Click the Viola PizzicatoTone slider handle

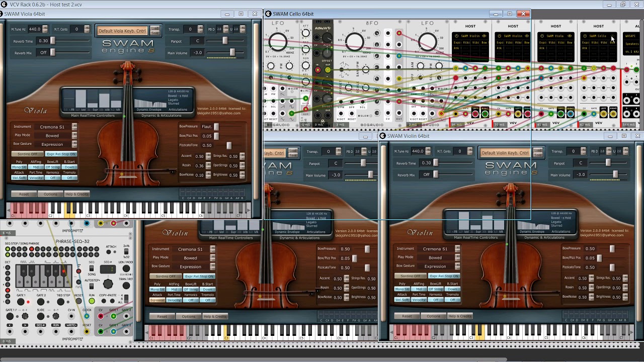click(x=229, y=145)
